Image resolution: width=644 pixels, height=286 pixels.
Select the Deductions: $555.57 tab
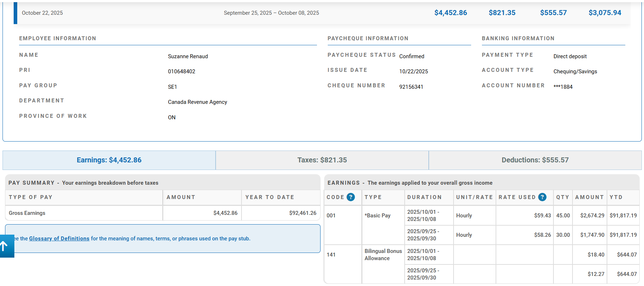[535, 160]
